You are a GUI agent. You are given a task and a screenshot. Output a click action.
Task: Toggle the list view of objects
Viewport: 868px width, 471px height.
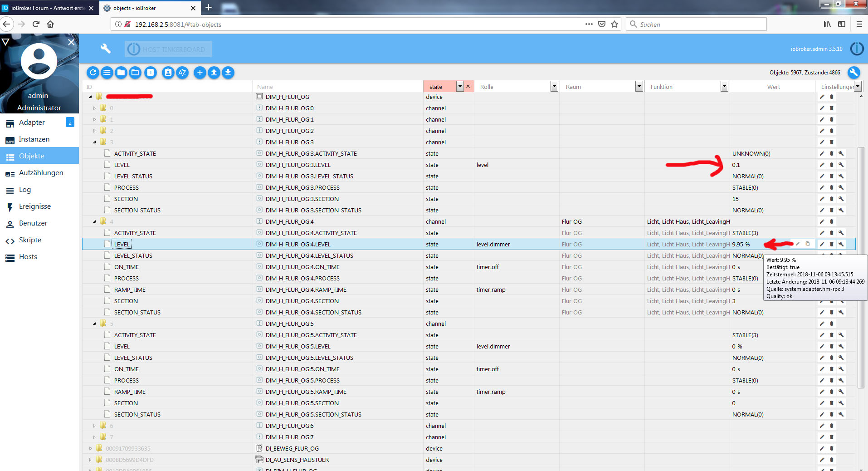tap(107, 73)
